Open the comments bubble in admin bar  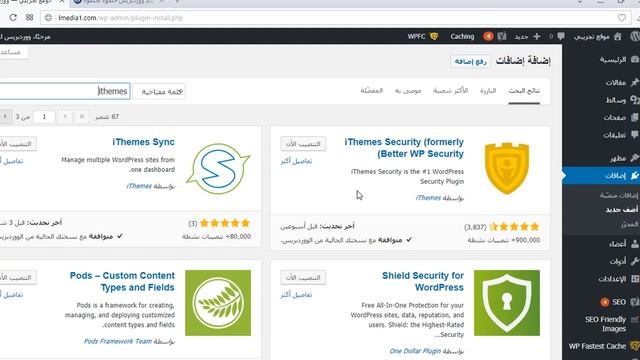tap(561, 36)
